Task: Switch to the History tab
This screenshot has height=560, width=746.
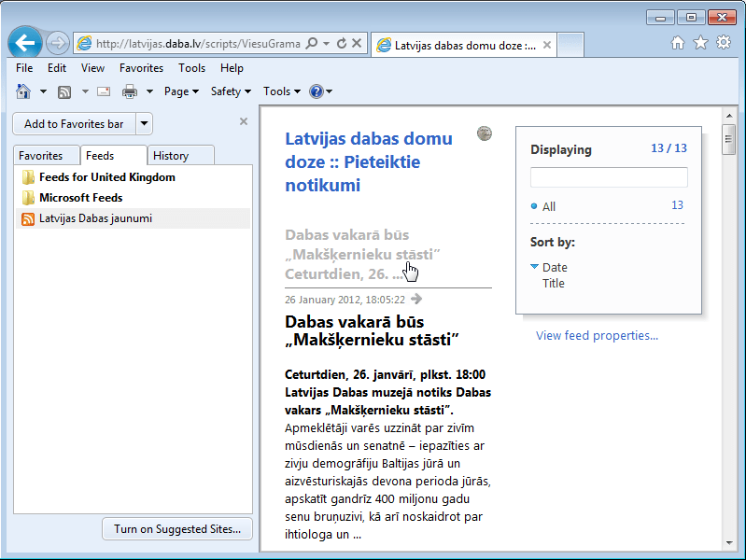Action: [x=181, y=156]
